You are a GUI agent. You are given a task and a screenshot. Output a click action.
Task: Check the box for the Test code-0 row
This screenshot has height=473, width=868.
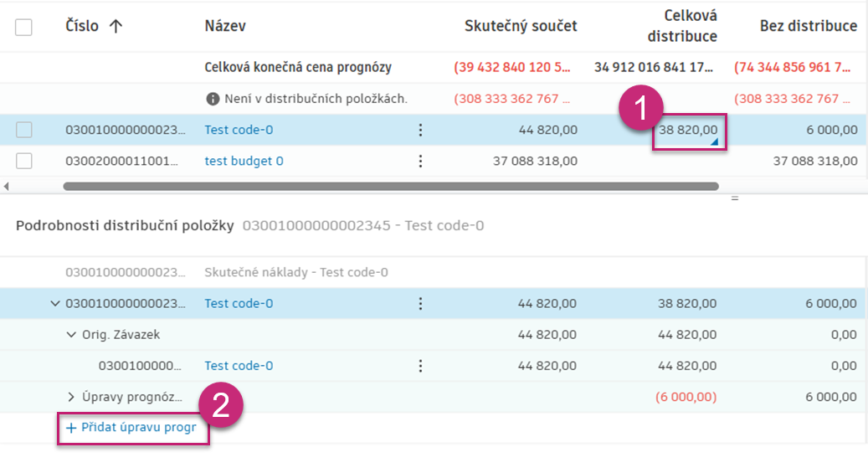(23, 130)
